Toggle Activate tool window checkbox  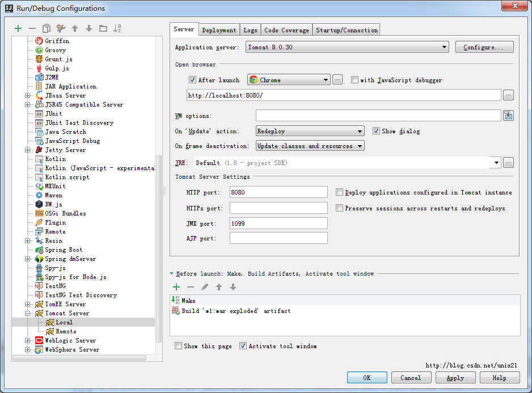pyautogui.click(x=243, y=345)
